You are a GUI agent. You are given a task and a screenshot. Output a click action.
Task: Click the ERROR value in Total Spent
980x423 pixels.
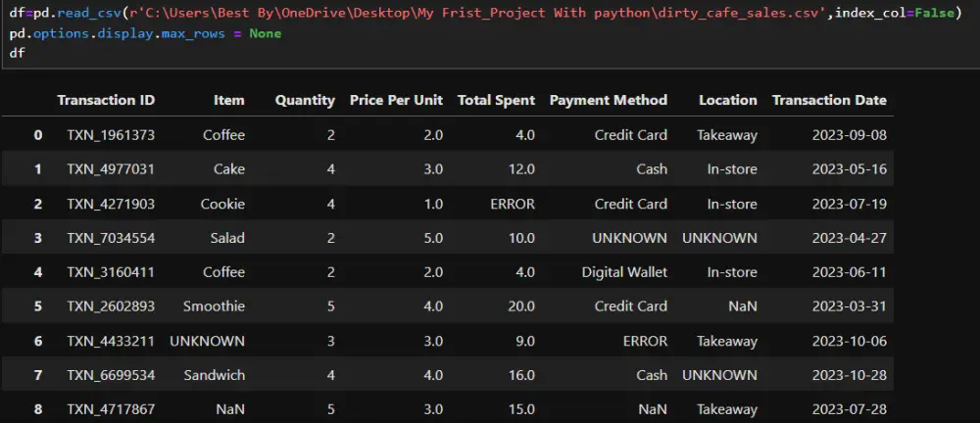point(513,204)
